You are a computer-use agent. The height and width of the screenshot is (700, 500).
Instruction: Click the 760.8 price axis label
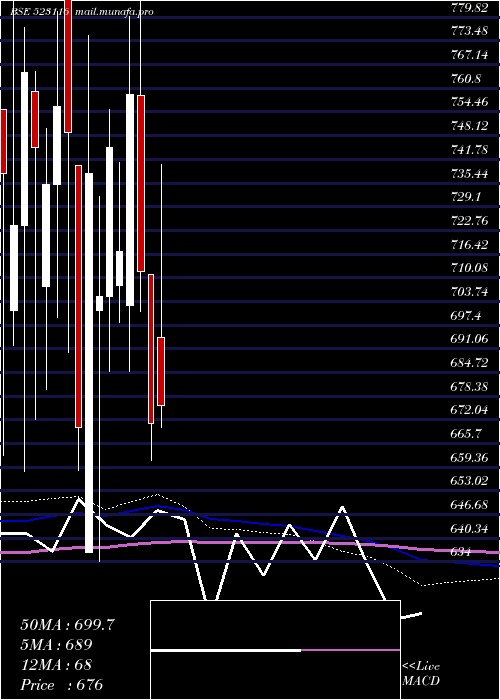pyautogui.click(x=466, y=79)
